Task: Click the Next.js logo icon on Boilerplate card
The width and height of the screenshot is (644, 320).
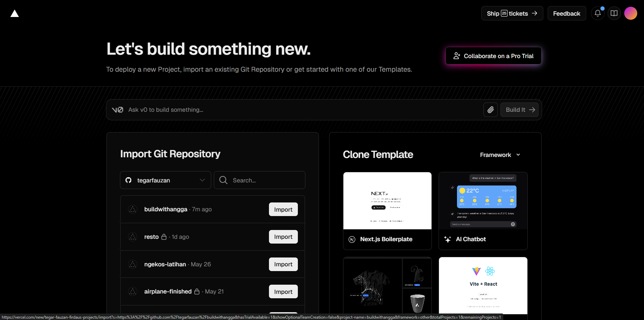Action: tap(352, 239)
